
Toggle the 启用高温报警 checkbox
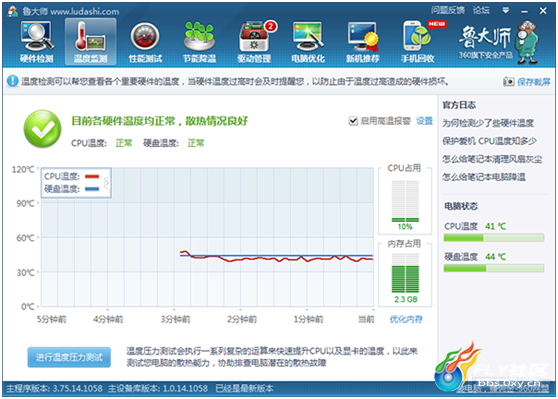[353, 121]
